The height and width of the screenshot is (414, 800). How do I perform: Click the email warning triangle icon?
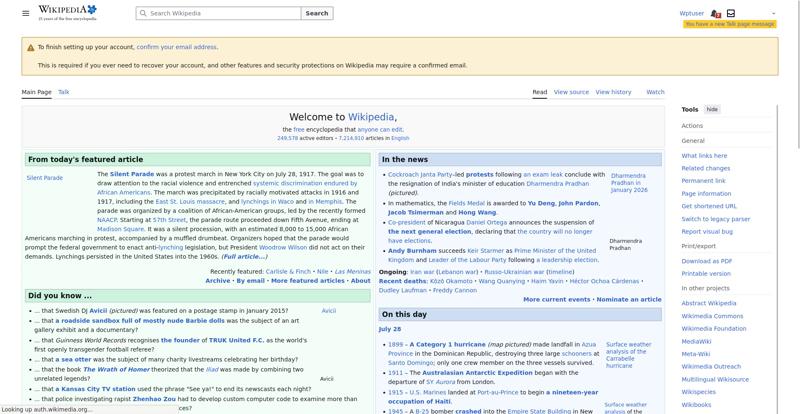pyautogui.click(x=31, y=47)
